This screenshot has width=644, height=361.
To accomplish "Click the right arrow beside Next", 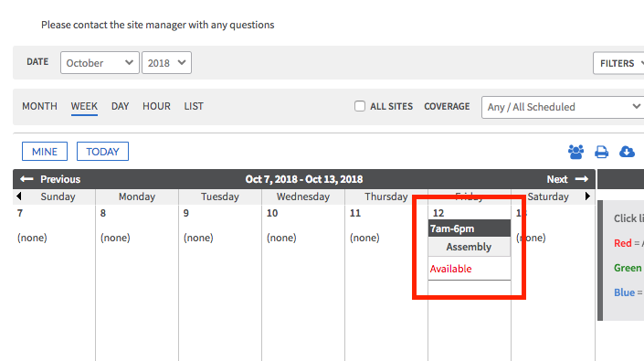I will click(582, 179).
